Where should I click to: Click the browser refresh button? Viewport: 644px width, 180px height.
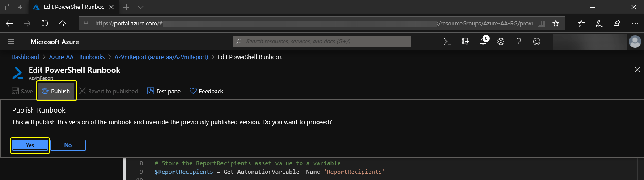45,23
